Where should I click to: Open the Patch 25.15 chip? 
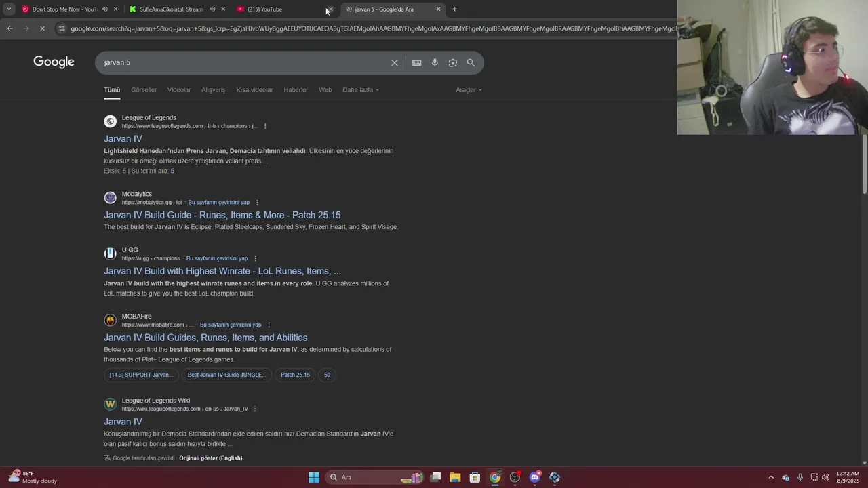[295, 375]
